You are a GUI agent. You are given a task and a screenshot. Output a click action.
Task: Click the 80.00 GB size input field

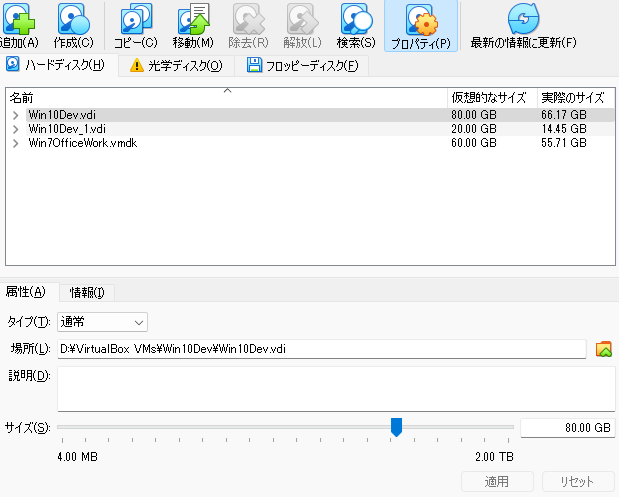coord(568,428)
